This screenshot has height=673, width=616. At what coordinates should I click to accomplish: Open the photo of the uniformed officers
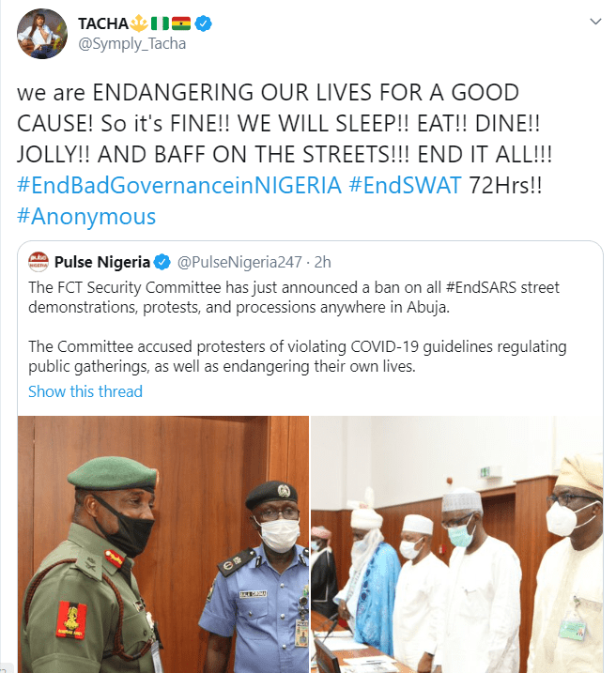tap(164, 544)
